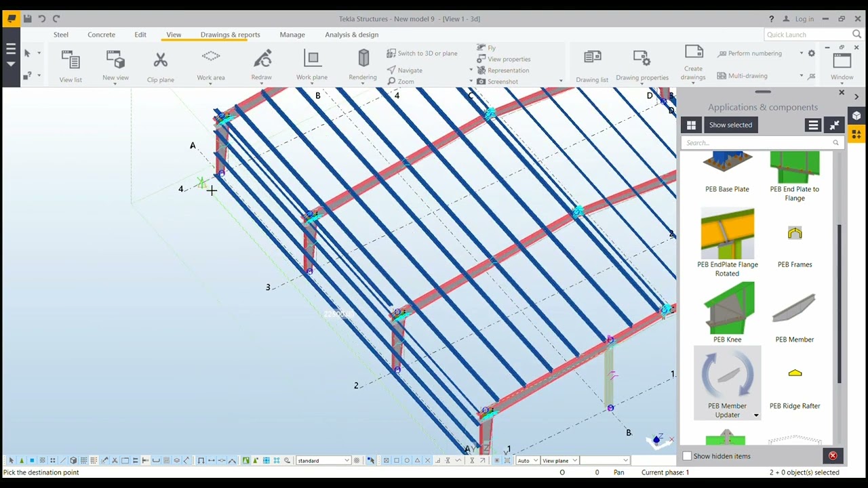Click the View properties command
Image resolution: width=868 pixels, height=488 pixels.
[504, 59]
